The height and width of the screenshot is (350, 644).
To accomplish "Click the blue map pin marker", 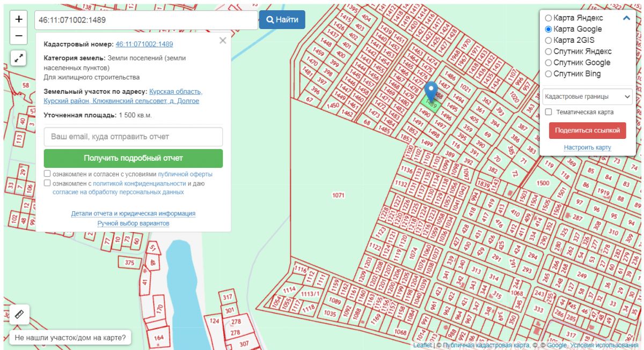I will [431, 92].
